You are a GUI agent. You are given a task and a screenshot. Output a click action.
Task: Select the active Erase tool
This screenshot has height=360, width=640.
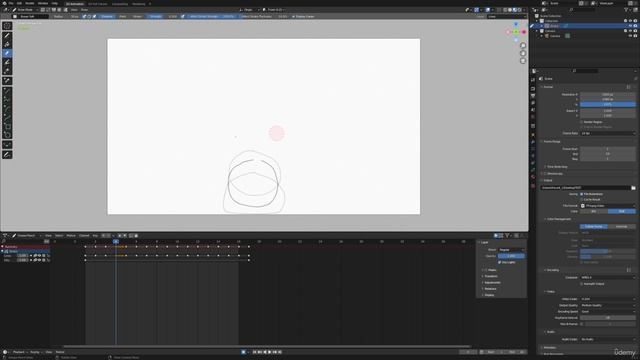pyautogui.click(x=7, y=53)
